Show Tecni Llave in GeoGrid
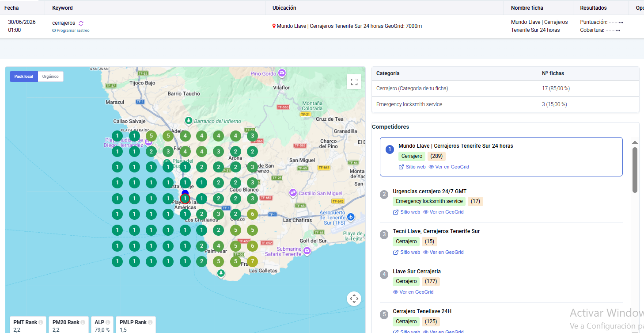This screenshot has height=333, width=644. [443, 252]
